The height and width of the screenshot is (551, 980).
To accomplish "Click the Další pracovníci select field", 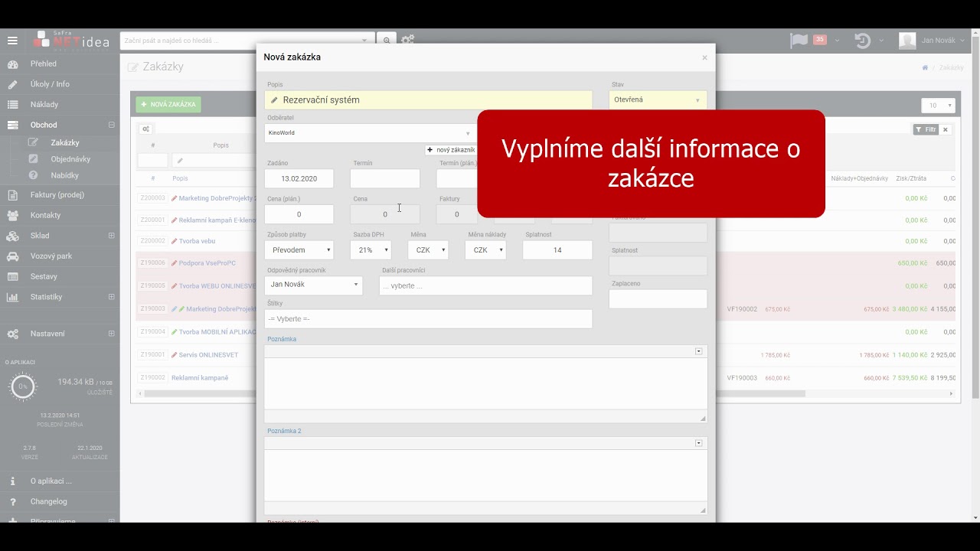I will tap(485, 285).
